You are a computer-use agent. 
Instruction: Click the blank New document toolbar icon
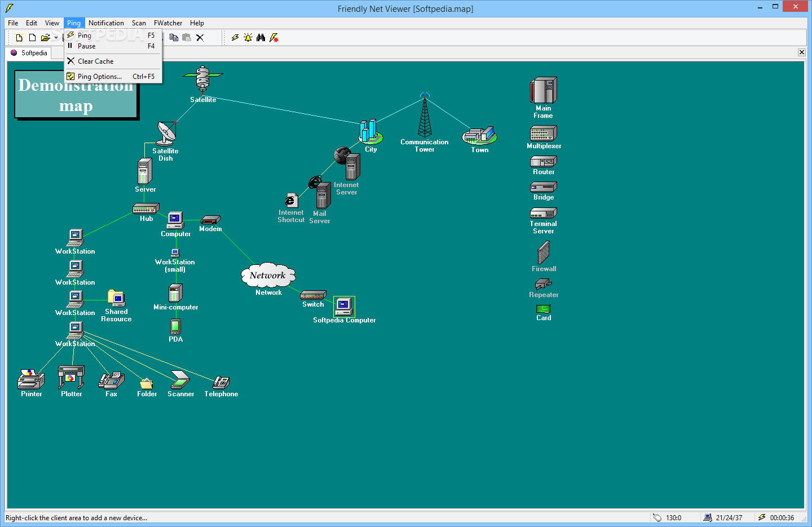click(32, 38)
